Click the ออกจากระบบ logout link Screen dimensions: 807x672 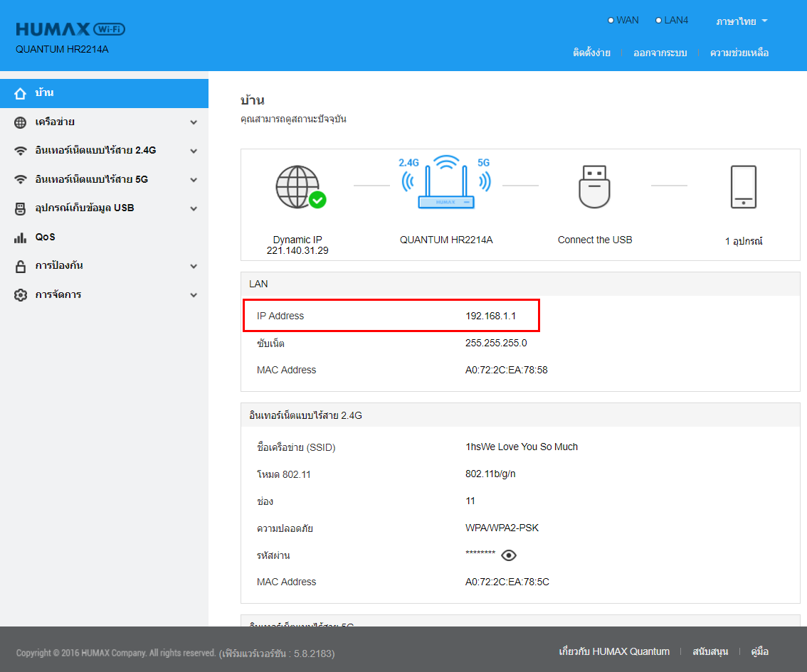tap(660, 53)
